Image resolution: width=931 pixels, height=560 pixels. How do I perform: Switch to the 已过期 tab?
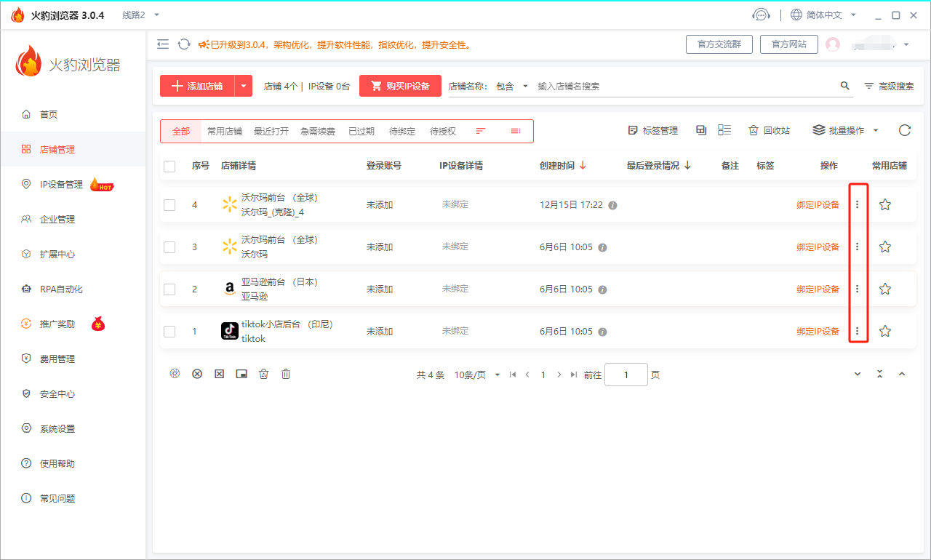361,131
